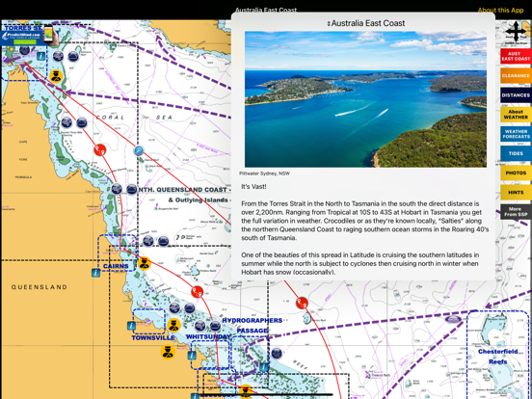Click the It's Vast! heading text

pyautogui.click(x=253, y=187)
